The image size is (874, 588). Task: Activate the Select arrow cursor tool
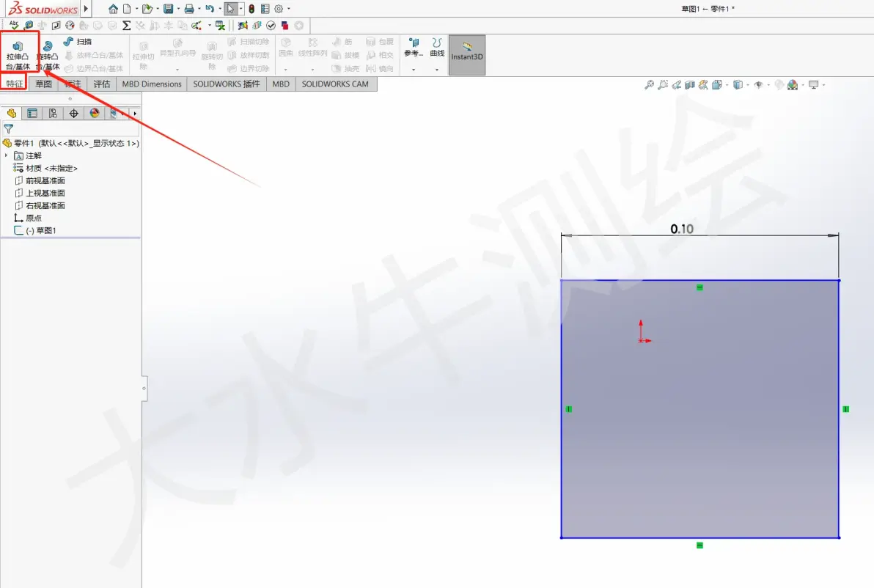coord(230,9)
